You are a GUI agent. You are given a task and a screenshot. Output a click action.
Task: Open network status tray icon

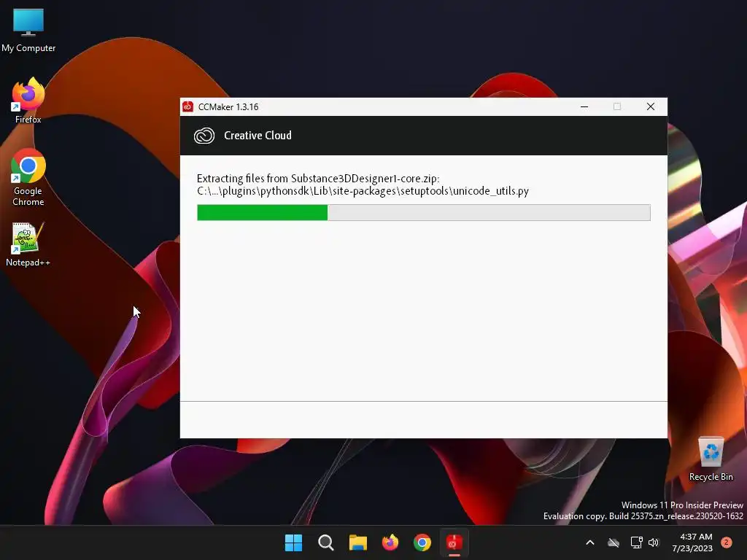[x=636, y=542]
